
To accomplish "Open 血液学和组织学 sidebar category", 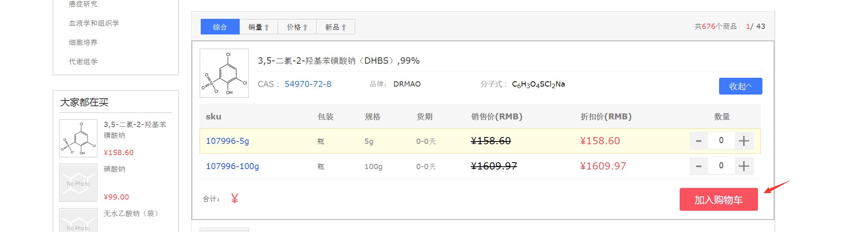I will pyautogui.click(x=94, y=23).
